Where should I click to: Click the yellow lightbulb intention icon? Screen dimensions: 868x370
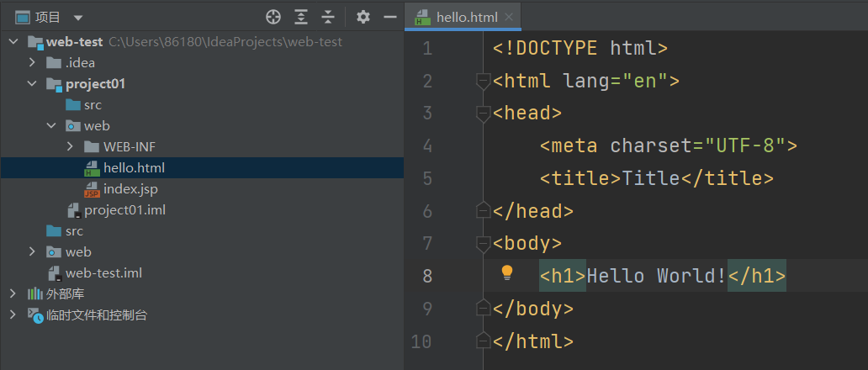pos(507,272)
